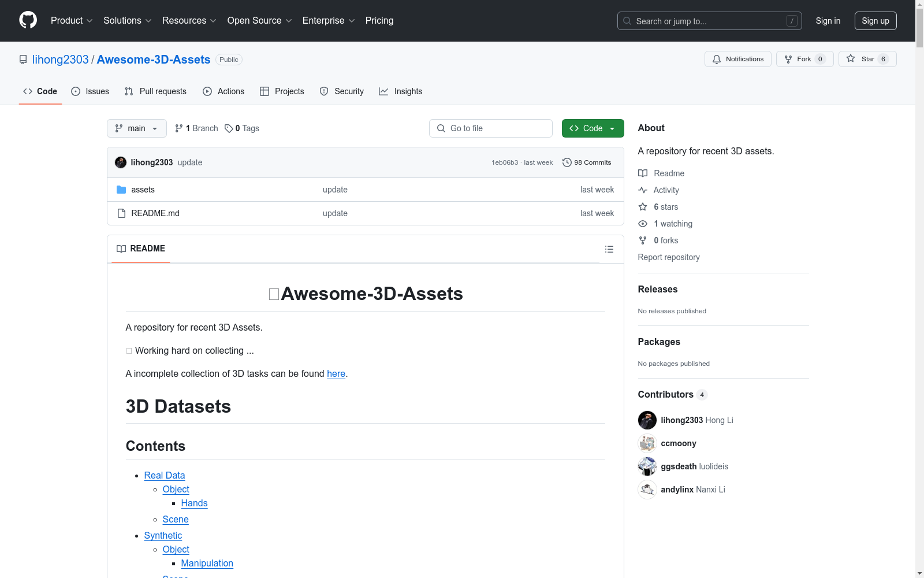
Task: Jump to Hands section
Action: pos(194,503)
